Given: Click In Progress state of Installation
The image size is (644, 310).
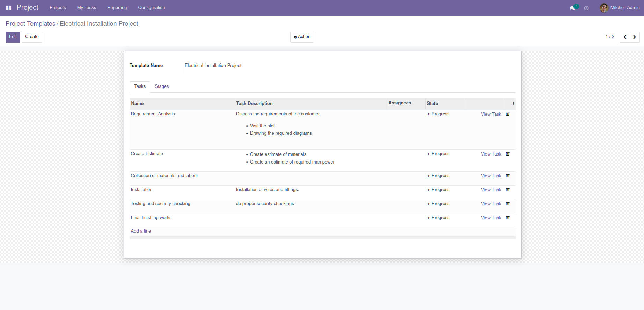Looking at the screenshot, I should 438,190.
